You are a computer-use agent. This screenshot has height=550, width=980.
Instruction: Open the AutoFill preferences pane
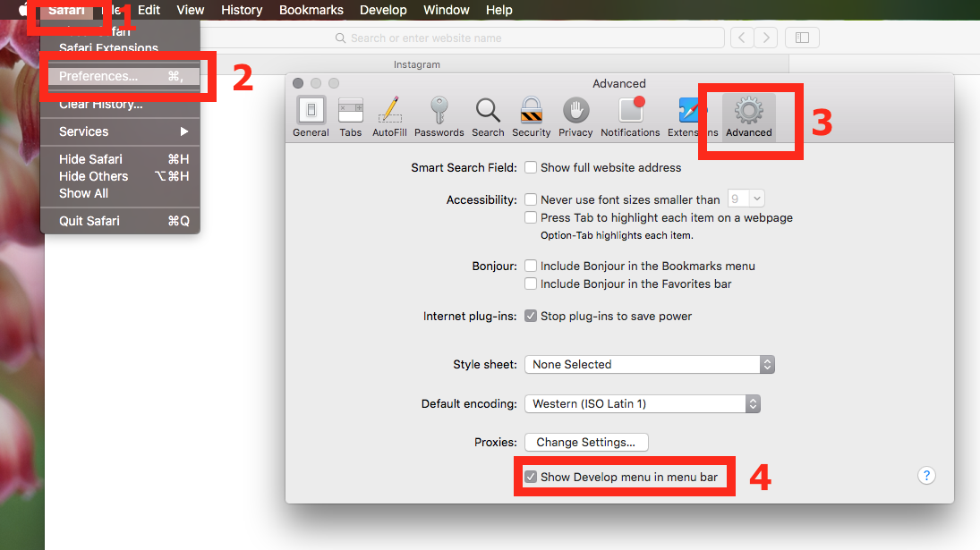point(389,117)
